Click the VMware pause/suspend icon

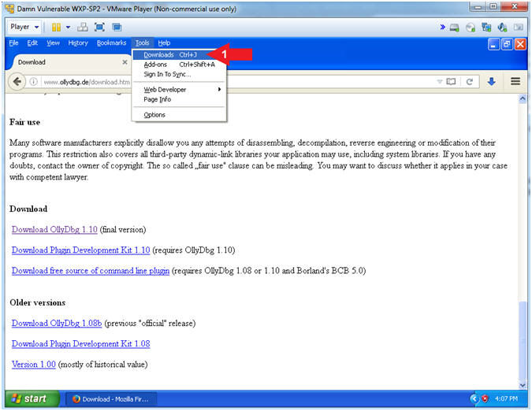click(x=56, y=27)
